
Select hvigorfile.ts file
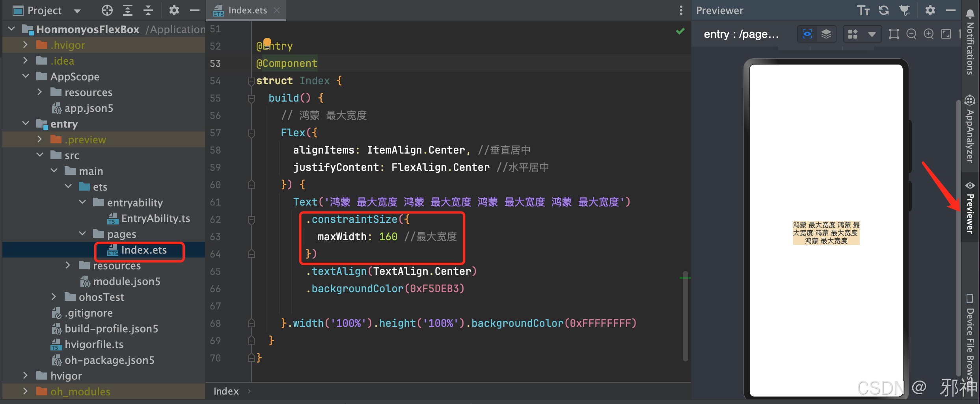(94, 345)
